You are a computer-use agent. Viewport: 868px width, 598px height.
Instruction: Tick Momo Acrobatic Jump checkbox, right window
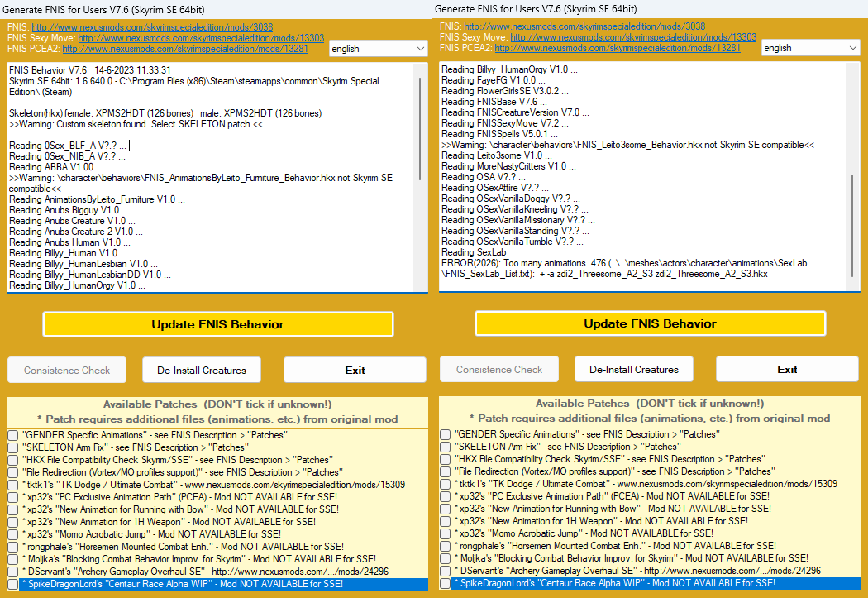(446, 533)
